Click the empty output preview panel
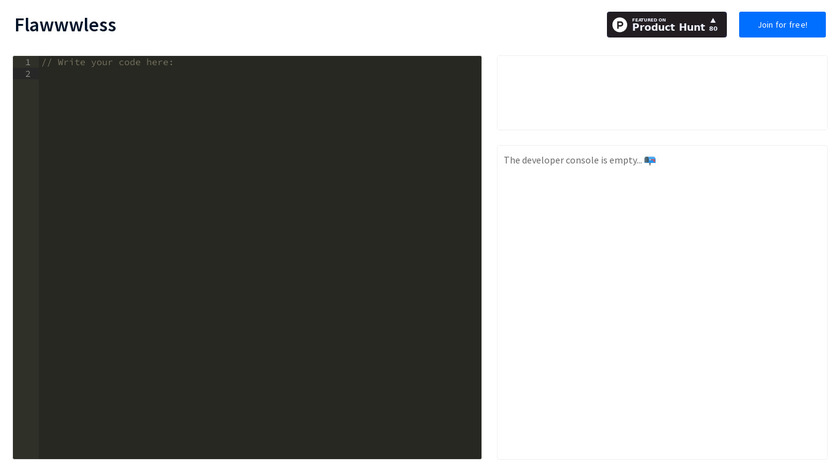Viewport: 840px width, 472px height. coord(662,93)
